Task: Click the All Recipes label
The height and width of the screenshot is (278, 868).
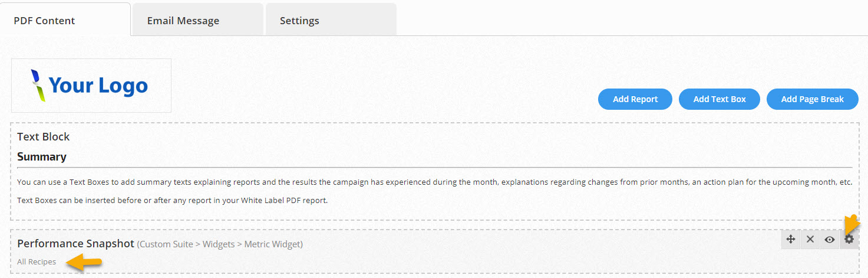Action: 37,262
